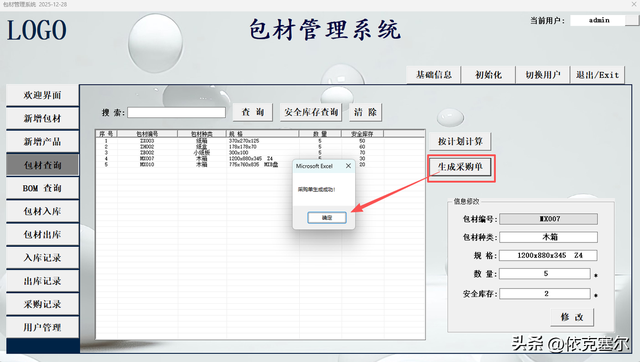Click the 数量 field showing 5
Viewport: 640px width, 362px height.
click(545, 273)
